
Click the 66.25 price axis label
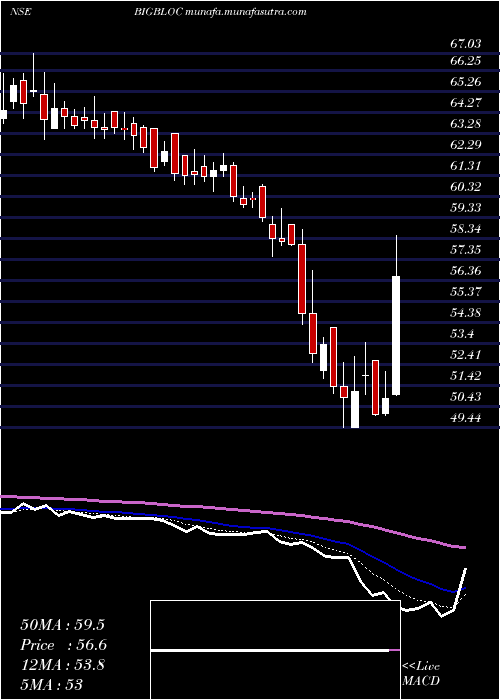point(466,60)
